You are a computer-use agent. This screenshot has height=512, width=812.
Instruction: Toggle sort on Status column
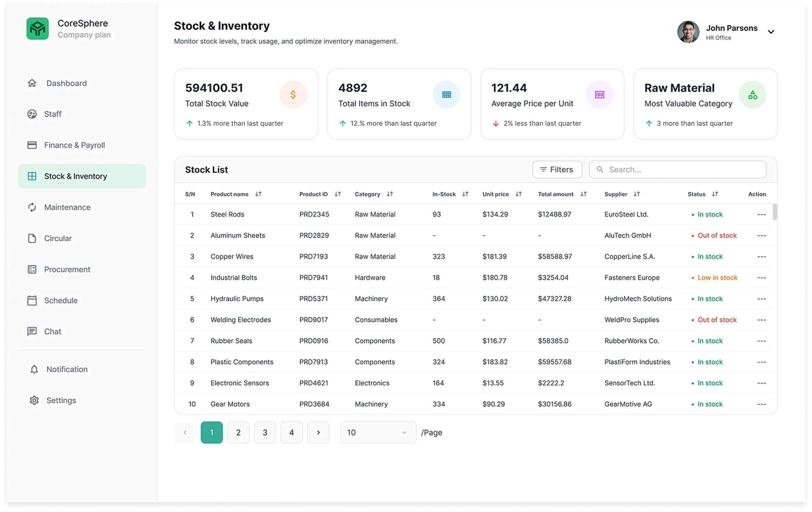715,194
